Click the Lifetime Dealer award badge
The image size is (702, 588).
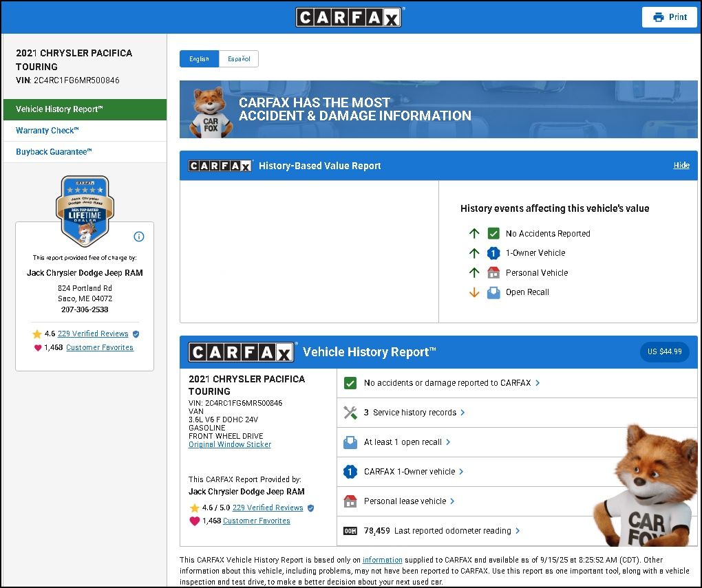tap(85, 210)
